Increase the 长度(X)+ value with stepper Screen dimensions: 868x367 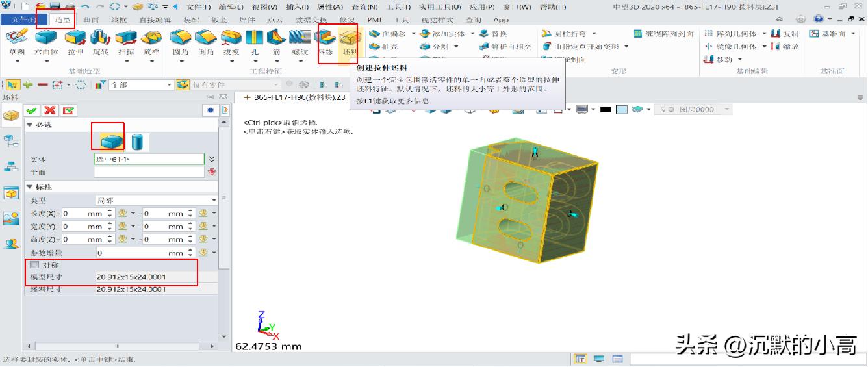click(x=109, y=210)
